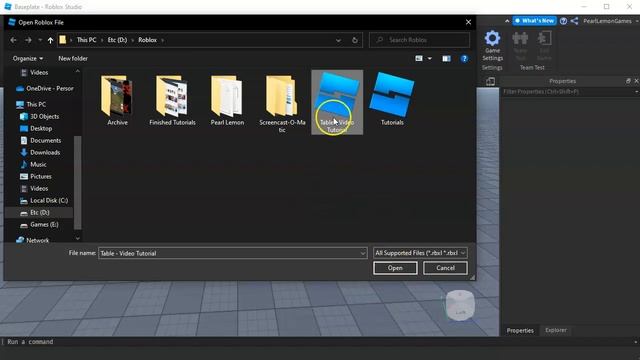Close the Properties panel

[636, 81]
